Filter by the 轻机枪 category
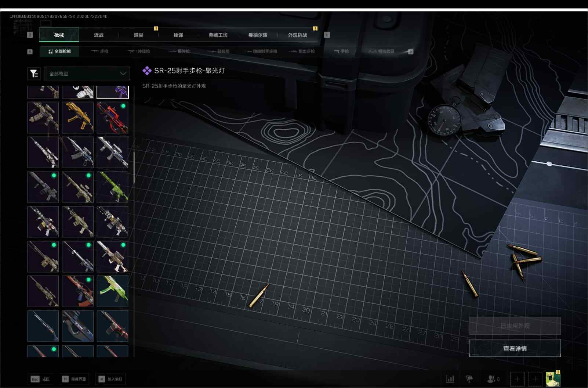Screen dimensions: 588x388 point(218,51)
